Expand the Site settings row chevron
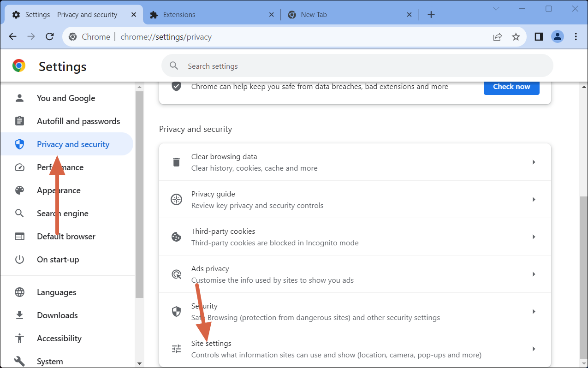Screen dimensions: 588x368 (534, 349)
